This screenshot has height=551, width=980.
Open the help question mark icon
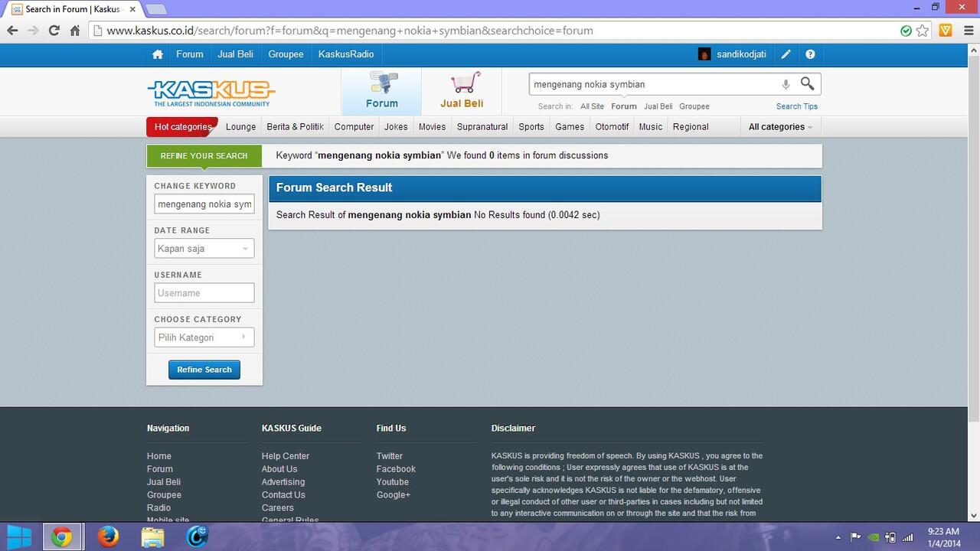[x=810, y=54]
